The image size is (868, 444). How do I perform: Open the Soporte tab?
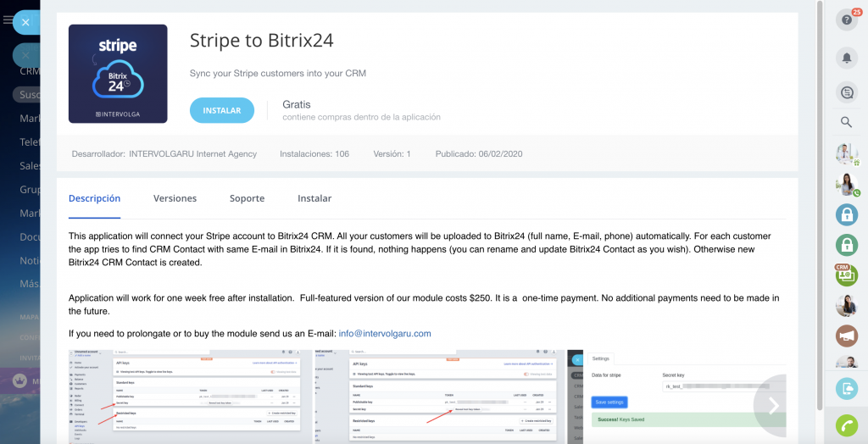coord(247,198)
